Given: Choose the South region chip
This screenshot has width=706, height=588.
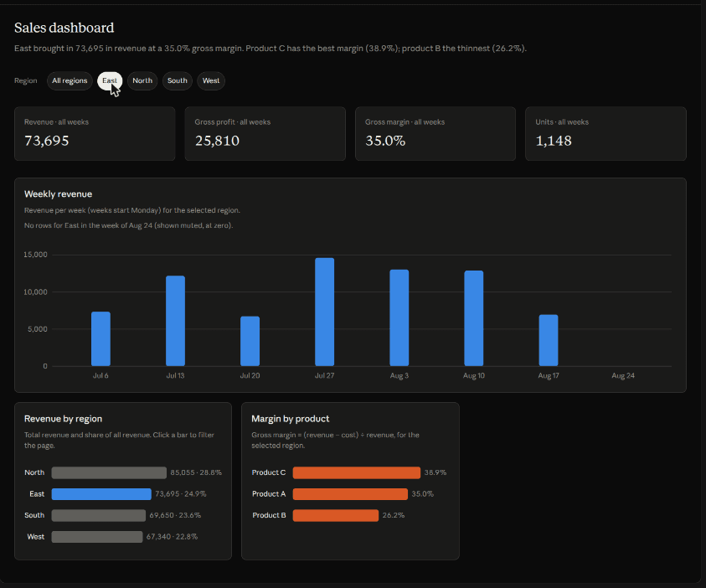Looking at the screenshot, I should coord(178,80).
